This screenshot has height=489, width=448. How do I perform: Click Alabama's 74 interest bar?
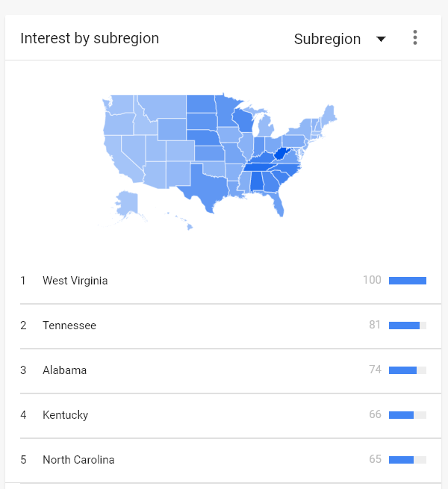coord(408,370)
